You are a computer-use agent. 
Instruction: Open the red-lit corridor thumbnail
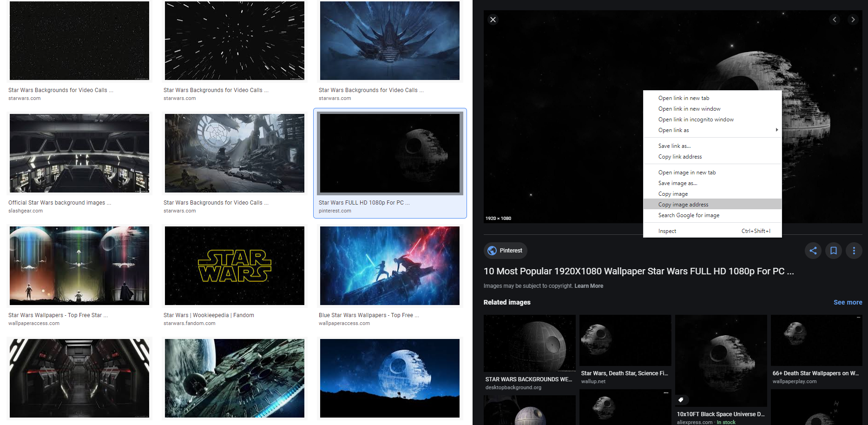coord(79,378)
